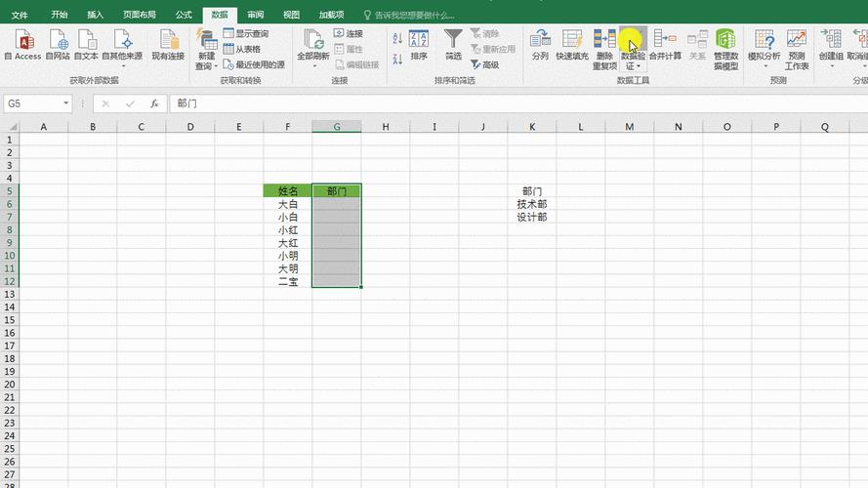The image size is (868, 488).
Task: Switch to the 公式 (Formulas) tab
Action: coord(184,15)
